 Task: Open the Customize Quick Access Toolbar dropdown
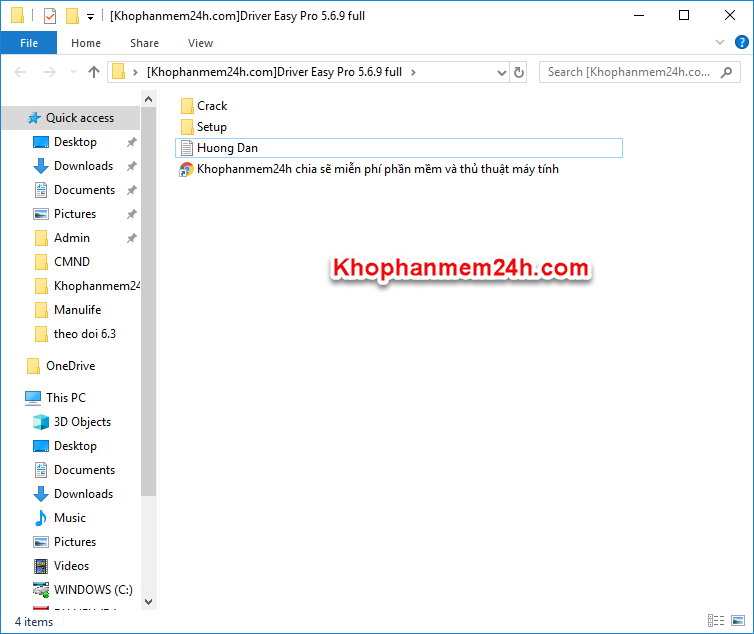coord(90,16)
